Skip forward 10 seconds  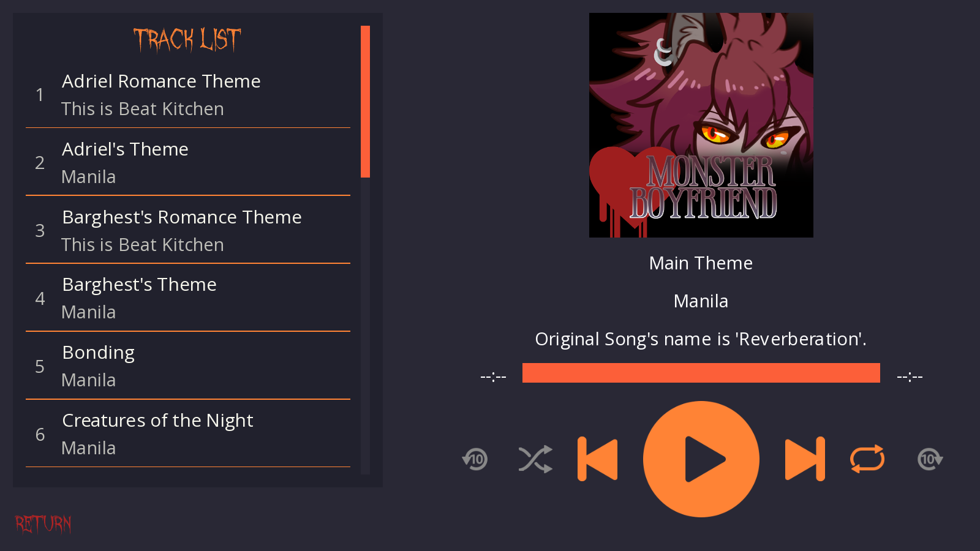(930, 459)
